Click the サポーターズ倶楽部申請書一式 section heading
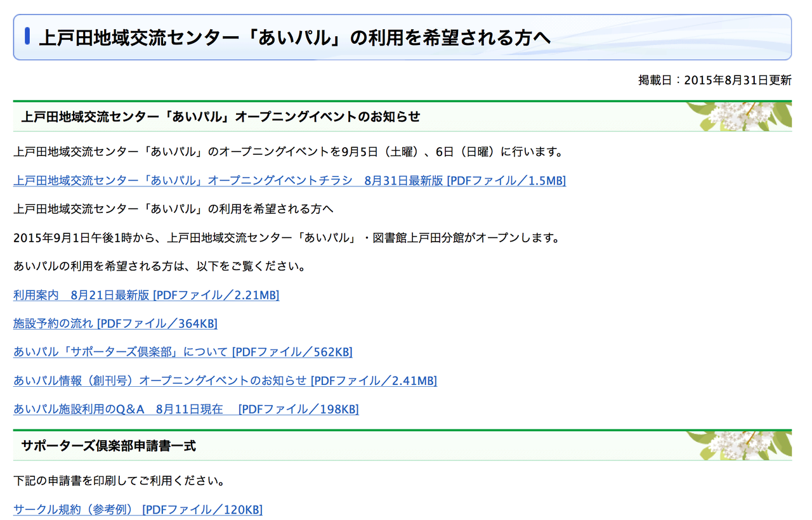The width and height of the screenshot is (812, 520). 108,446
